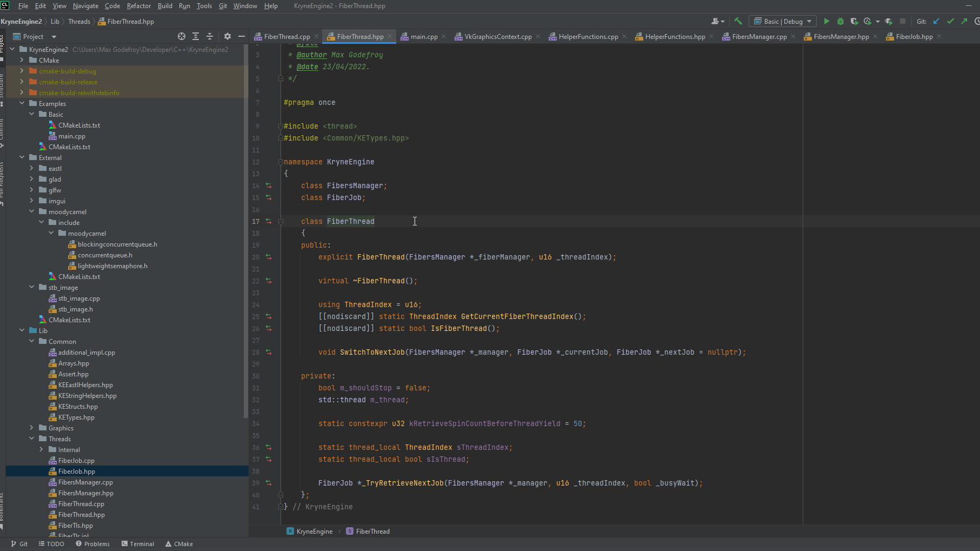The width and height of the screenshot is (980, 551).
Task: Open Project panel settings gear
Action: click(x=228, y=36)
